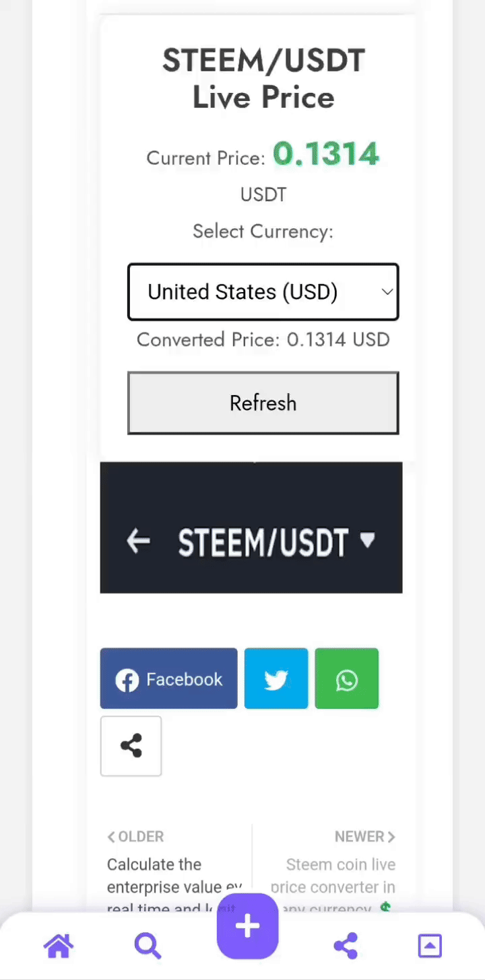Share the post on Facebook
485x980 pixels.
(x=168, y=678)
